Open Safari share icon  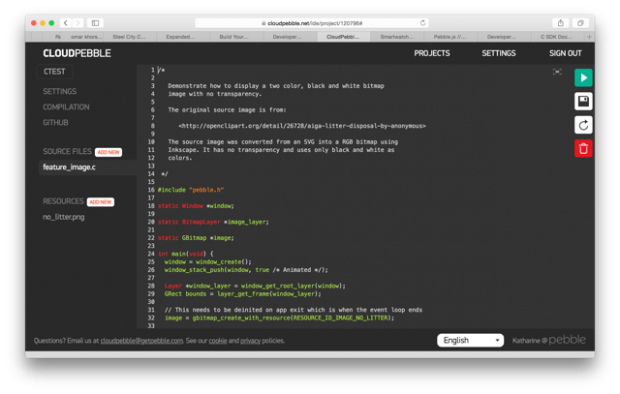click(560, 23)
